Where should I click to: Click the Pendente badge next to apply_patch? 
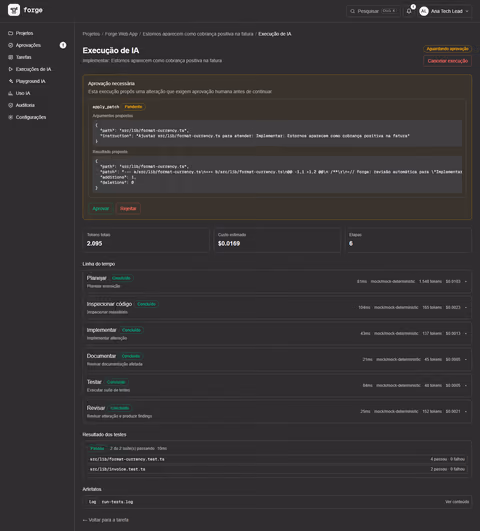tap(133, 107)
